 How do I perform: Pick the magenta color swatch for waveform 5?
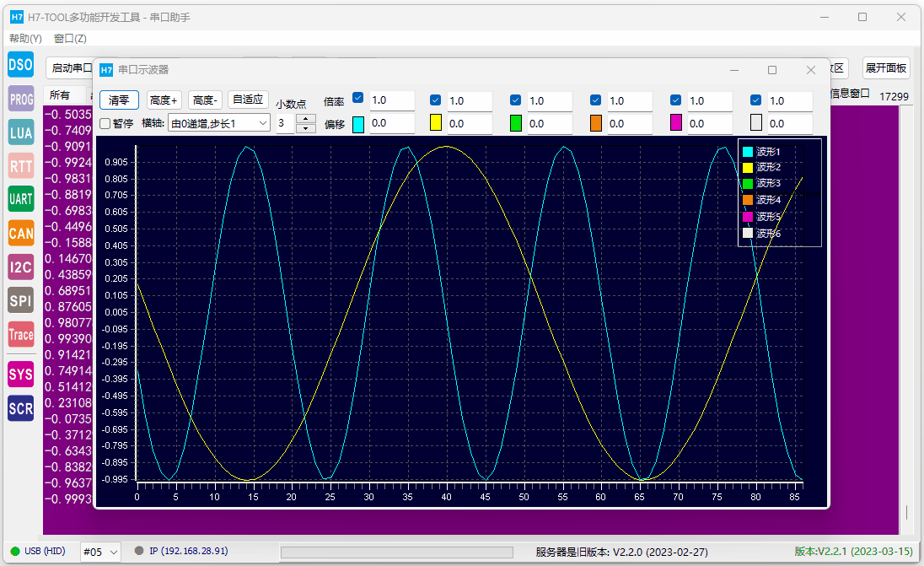(676, 122)
